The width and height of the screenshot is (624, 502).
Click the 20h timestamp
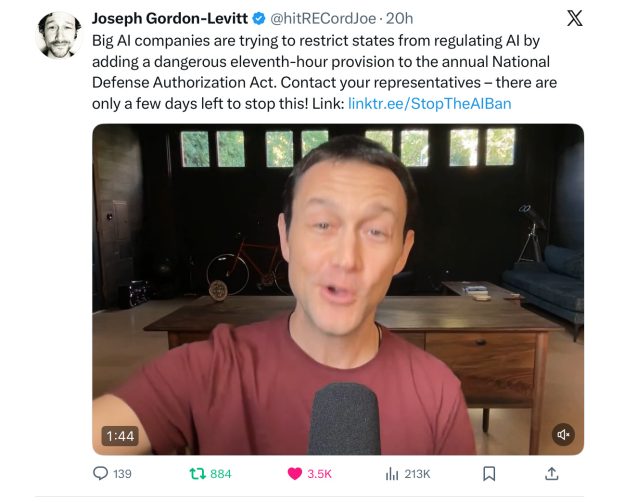coord(400,18)
